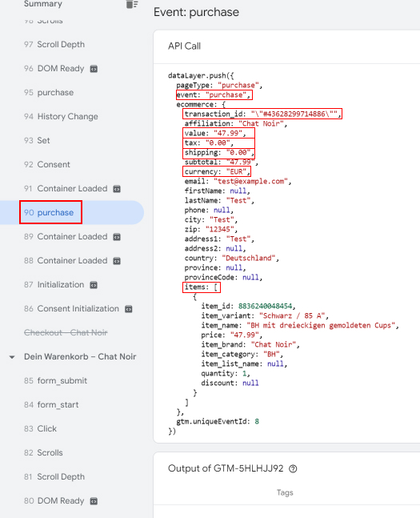Screen dimensions: 420x518
Task: Click the shipping: "0.00" line
Action: 219,153
